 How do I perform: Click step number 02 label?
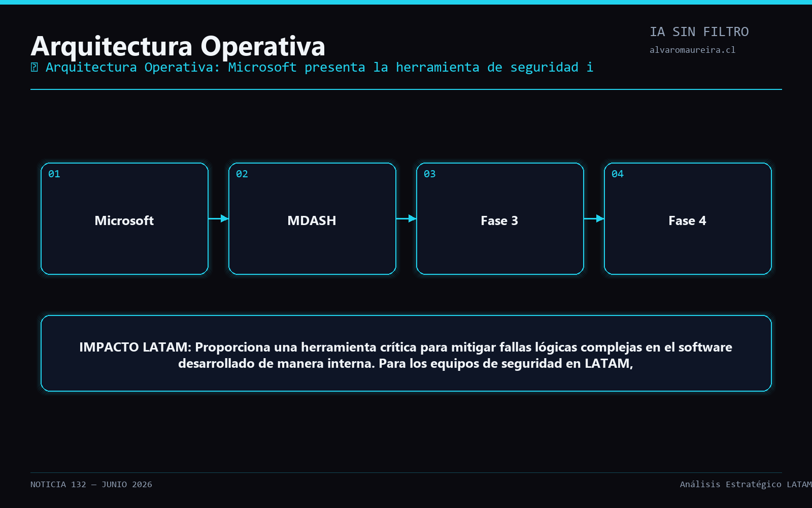242,174
